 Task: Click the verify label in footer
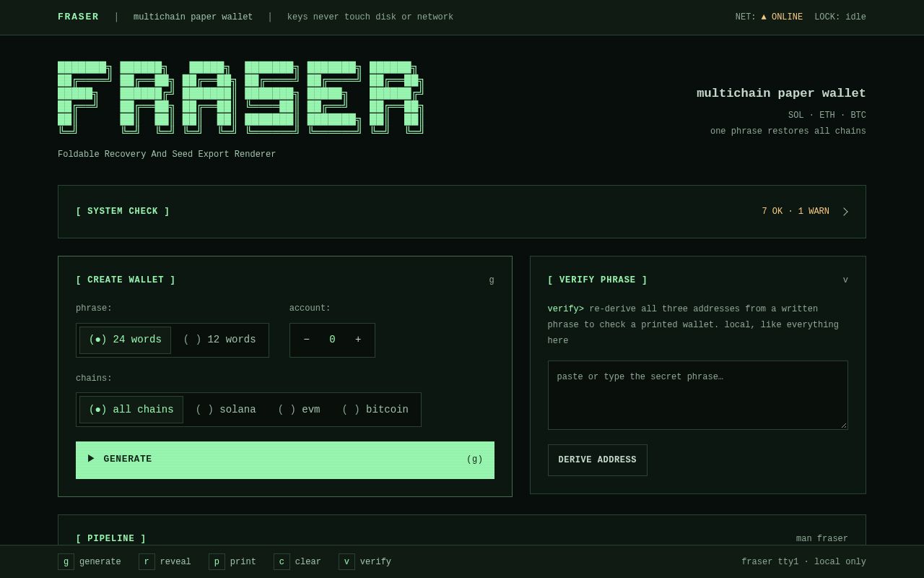coord(375,562)
